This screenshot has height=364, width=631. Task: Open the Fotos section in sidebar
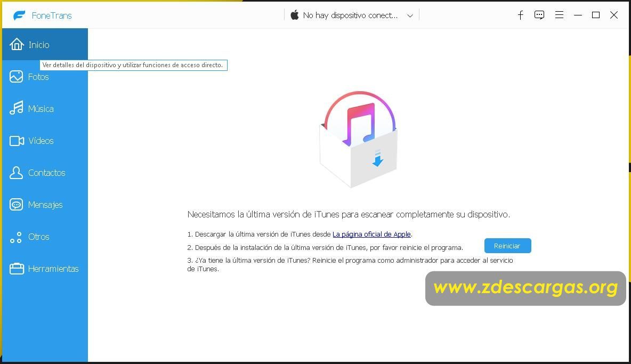tap(45, 76)
